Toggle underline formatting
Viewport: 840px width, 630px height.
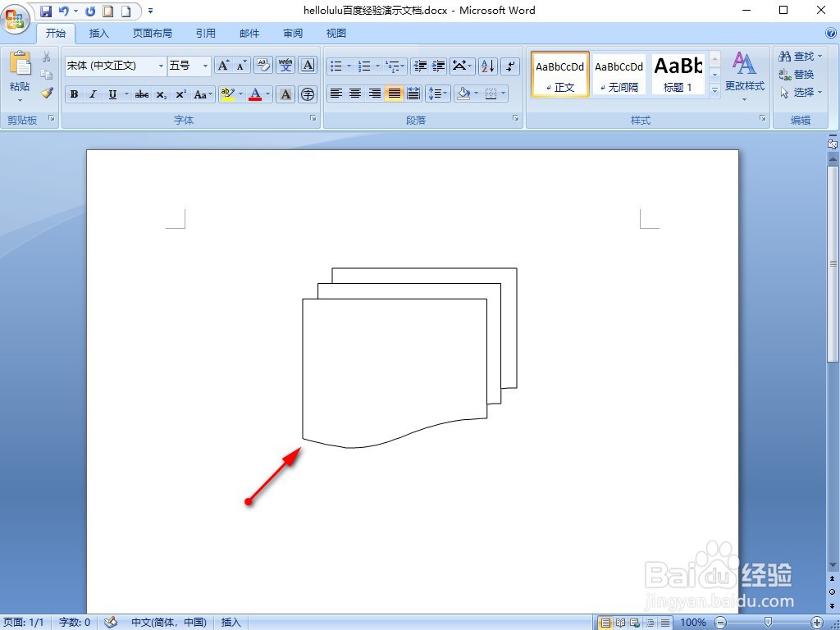point(112,94)
